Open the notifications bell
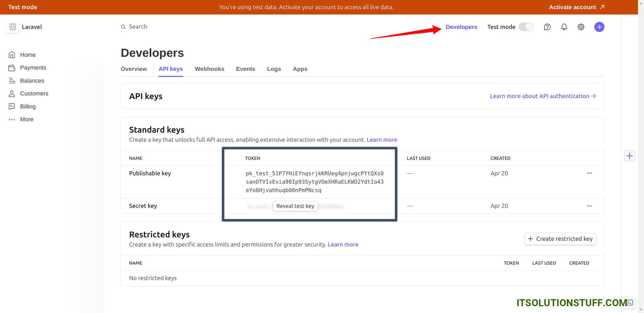The height and width of the screenshot is (313, 644). coord(564,27)
